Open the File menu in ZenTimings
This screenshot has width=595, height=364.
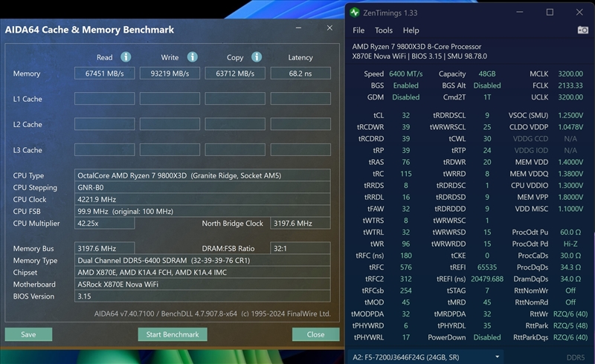358,30
